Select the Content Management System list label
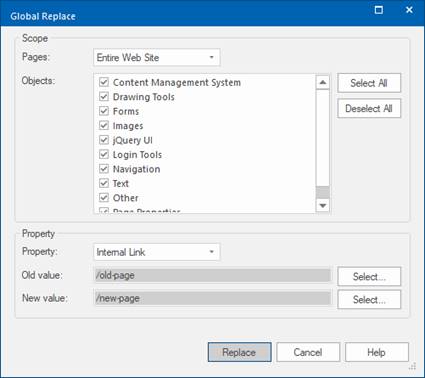 (x=177, y=82)
